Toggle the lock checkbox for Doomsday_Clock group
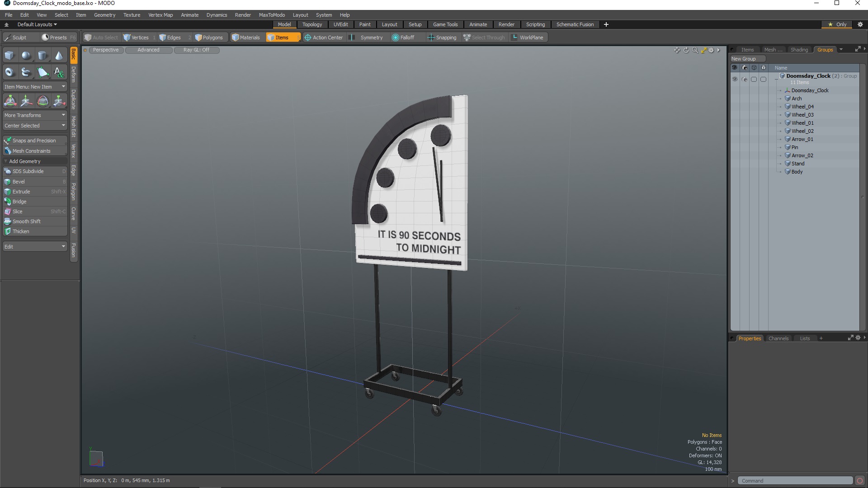 pos(763,79)
